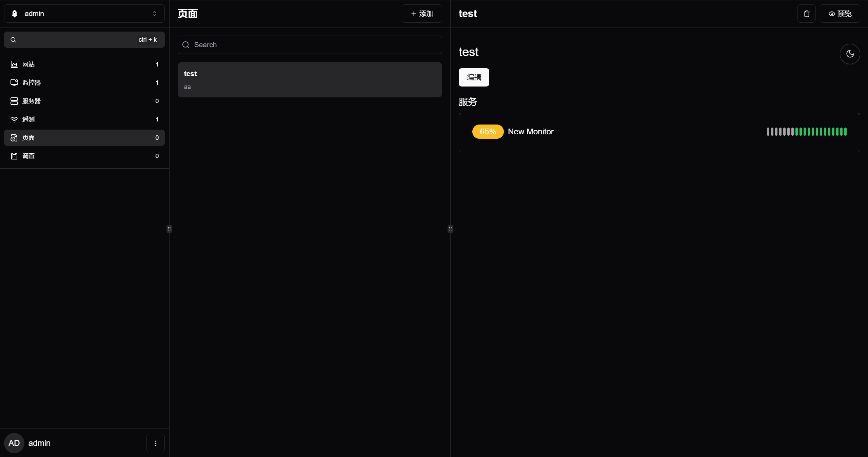This screenshot has height=457, width=868.
Task: Select the test page list item
Action: pos(310,80)
